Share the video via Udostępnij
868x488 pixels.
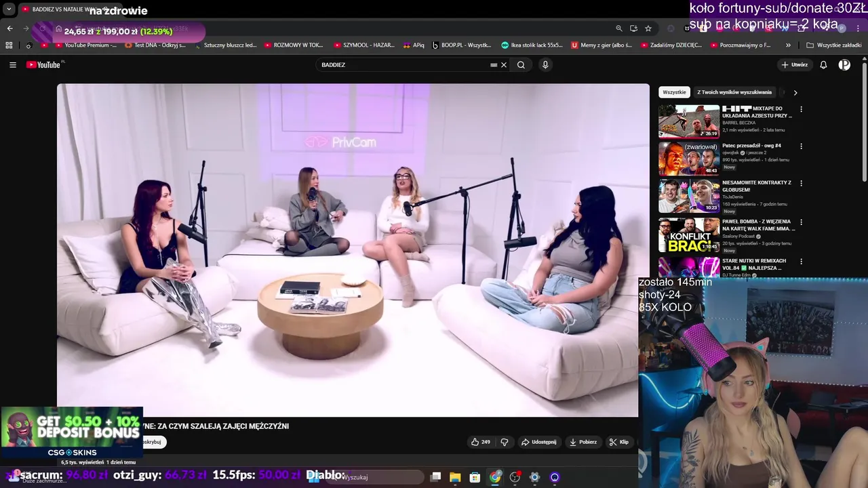click(538, 442)
